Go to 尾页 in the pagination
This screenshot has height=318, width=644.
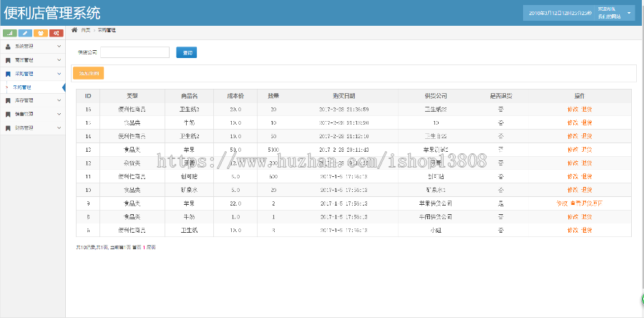coord(151,247)
